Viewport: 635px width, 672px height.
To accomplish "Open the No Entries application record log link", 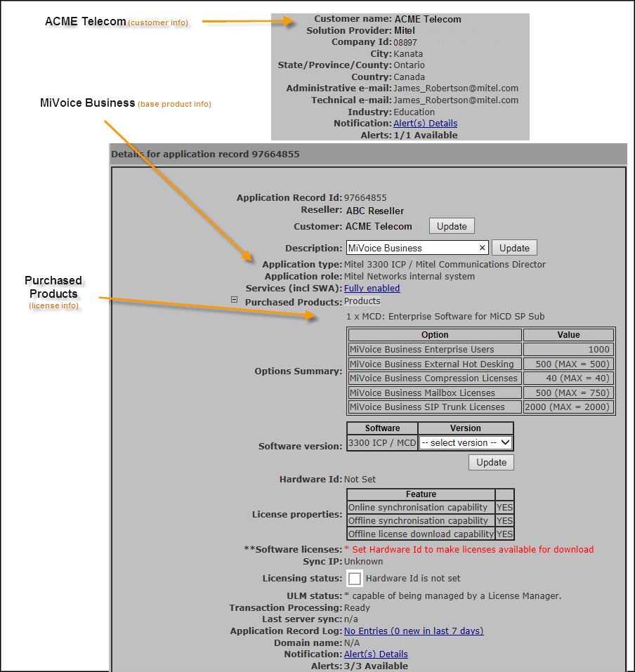I will pos(414,631).
